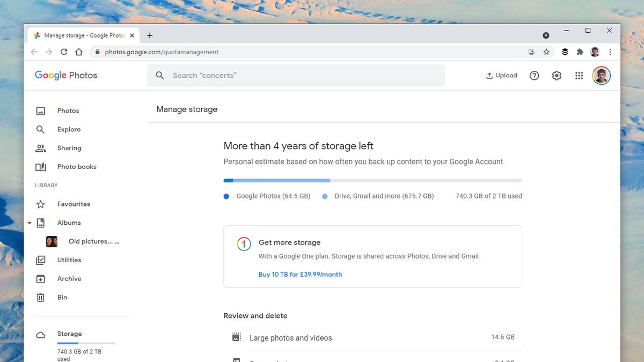Open Google Photos settings gear
The width and height of the screenshot is (644, 362).
[x=557, y=75]
